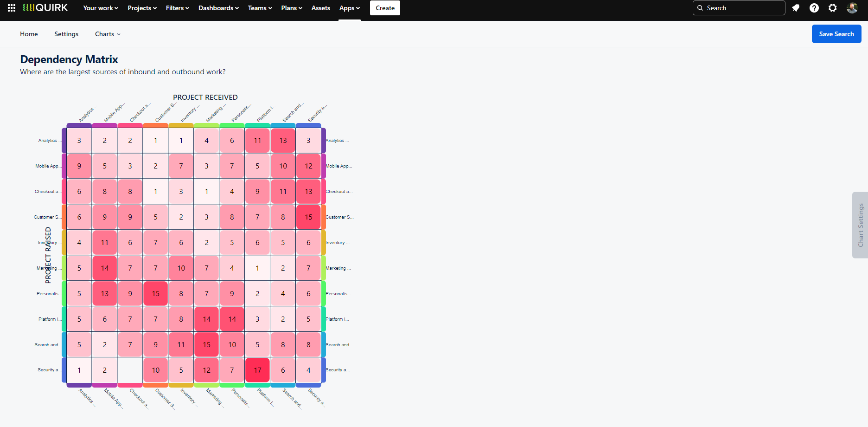The image size is (868, 427).
Task: Click the cell with value 17
Action: click(257, 370)
